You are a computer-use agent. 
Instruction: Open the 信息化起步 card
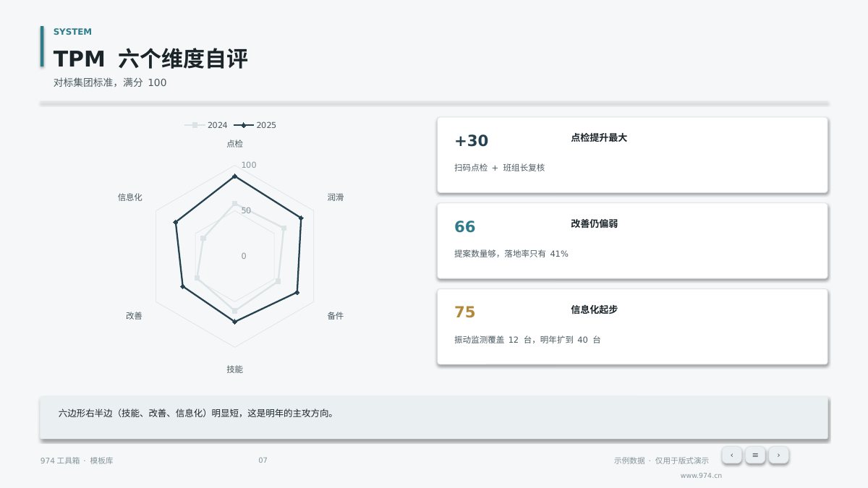coord(632,327)
